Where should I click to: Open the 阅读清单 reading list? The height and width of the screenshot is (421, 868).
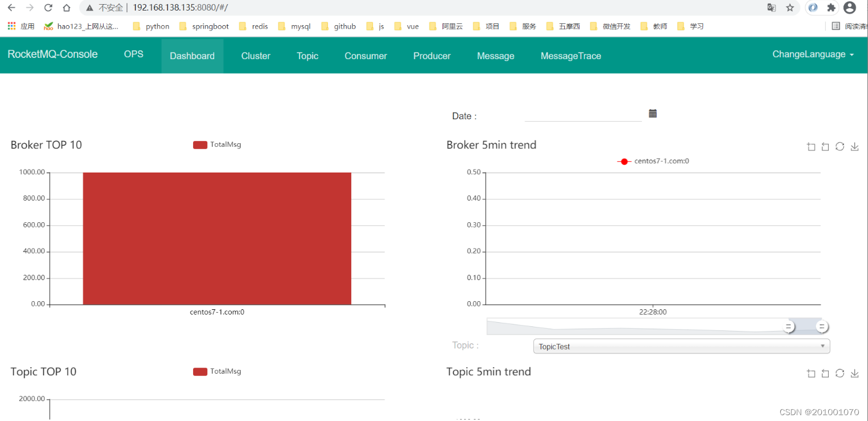pos(849,26)
